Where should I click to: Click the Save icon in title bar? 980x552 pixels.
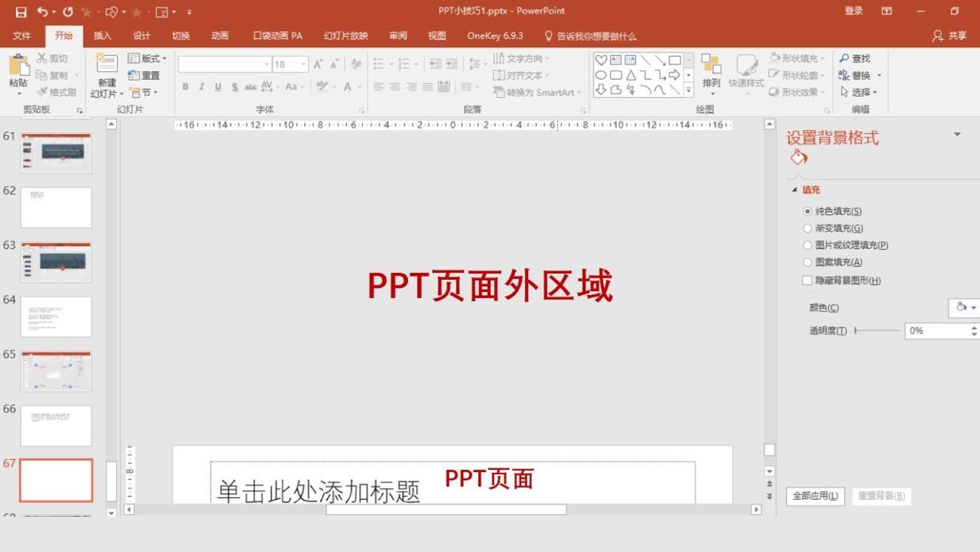[x=21, y=12]
